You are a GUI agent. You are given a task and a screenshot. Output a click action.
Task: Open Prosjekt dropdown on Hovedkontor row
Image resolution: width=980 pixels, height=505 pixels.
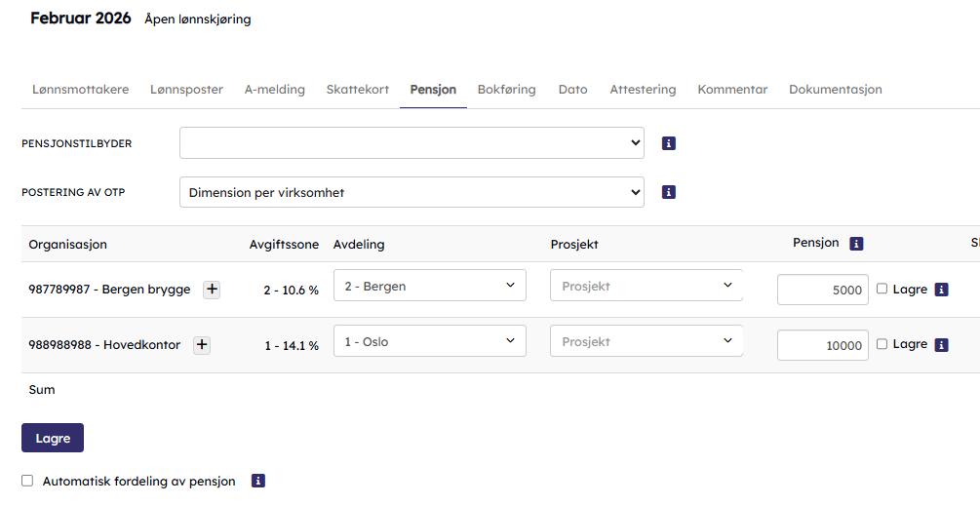tap(646, 341)
